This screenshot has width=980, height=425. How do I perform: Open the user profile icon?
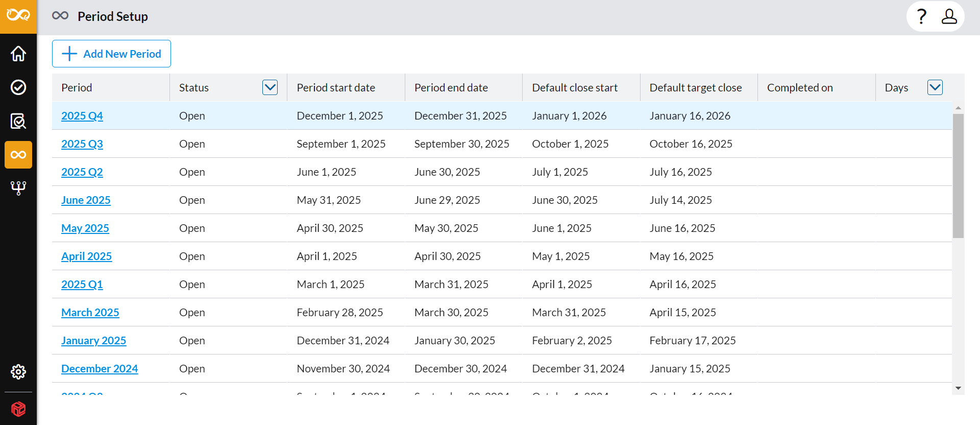coord(949,17)
